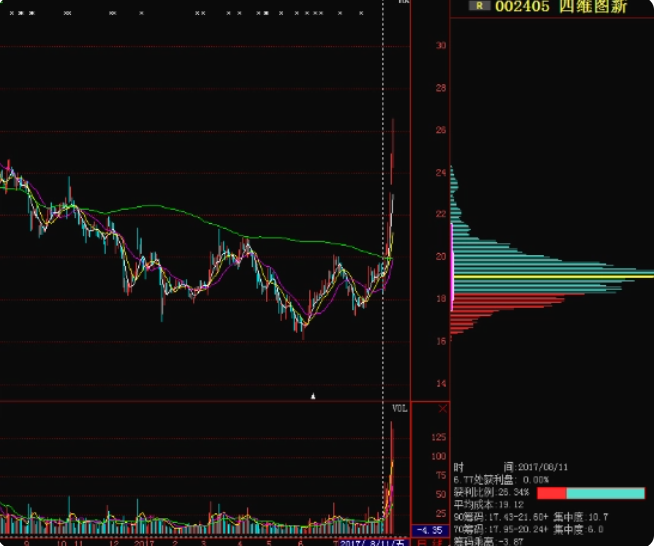
Task: Click the volume axis label 25
Action: (x=441, y=513)
